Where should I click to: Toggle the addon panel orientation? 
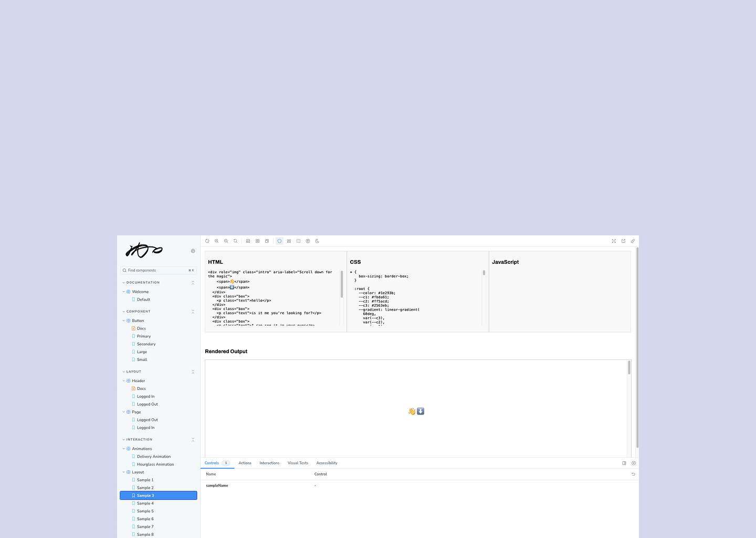[624, 463]
